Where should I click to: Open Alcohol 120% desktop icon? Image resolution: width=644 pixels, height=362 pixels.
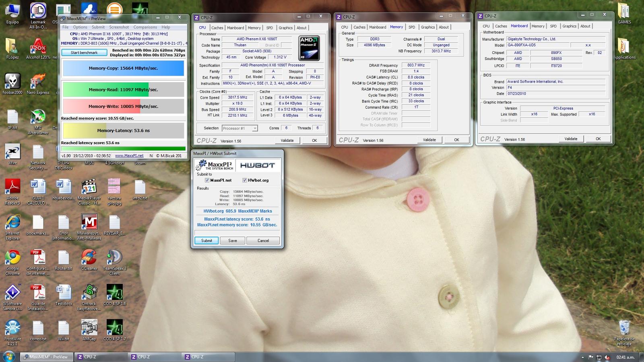[x=38, y=49]
